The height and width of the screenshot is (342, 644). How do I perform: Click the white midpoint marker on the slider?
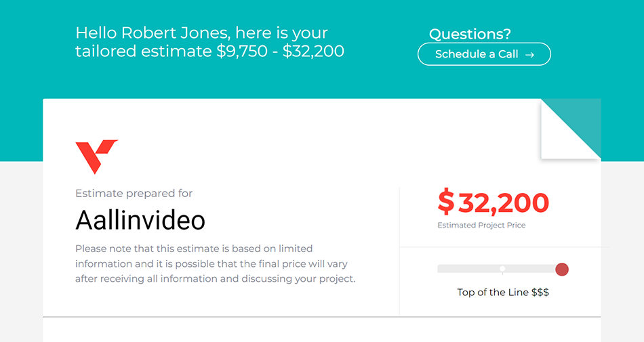click(x=502, y=269)
